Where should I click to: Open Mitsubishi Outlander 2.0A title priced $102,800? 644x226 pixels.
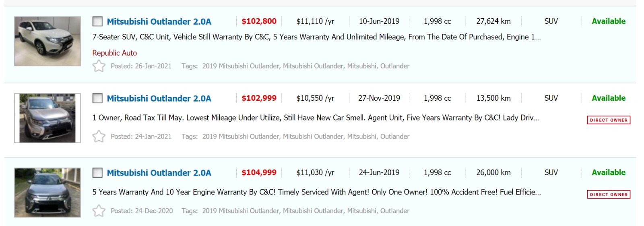coord(159,21)
